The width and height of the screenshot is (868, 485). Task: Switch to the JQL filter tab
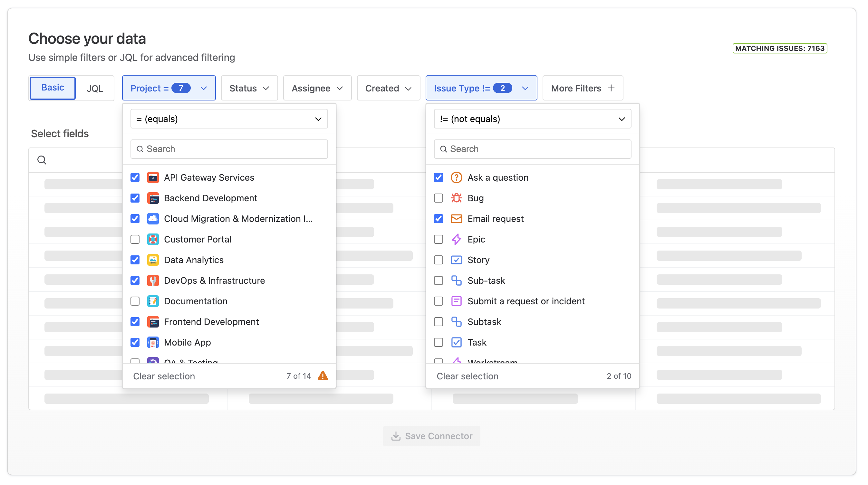95,88
